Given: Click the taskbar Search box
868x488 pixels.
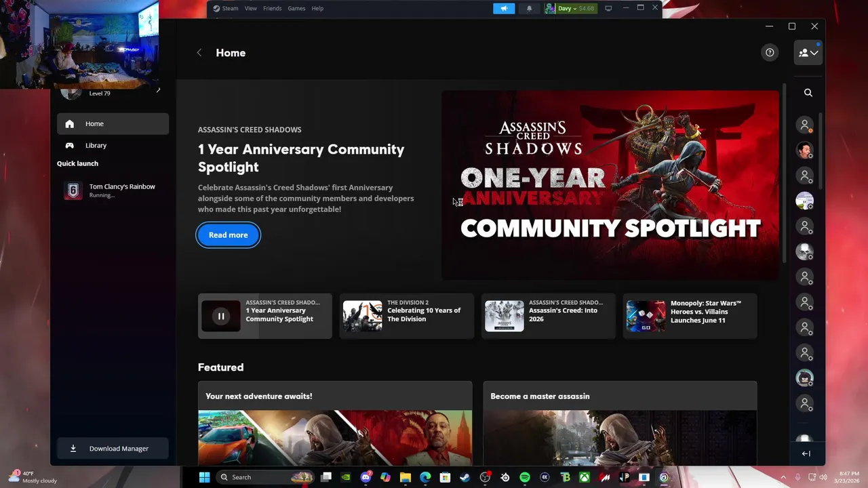Looking at the screenshot, I should coord(265,477).
